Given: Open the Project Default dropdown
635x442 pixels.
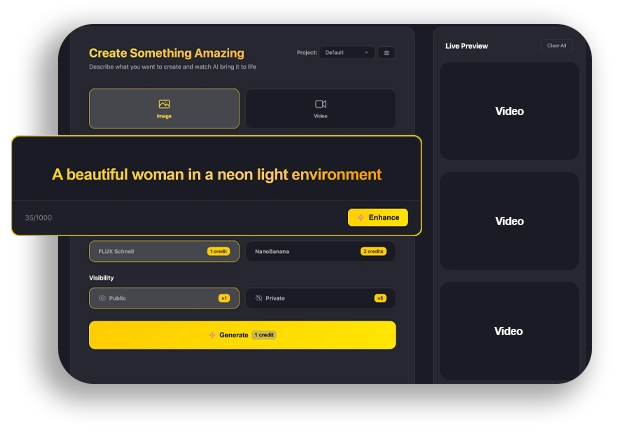Looking at the screenshot, I should pos(345,53).
